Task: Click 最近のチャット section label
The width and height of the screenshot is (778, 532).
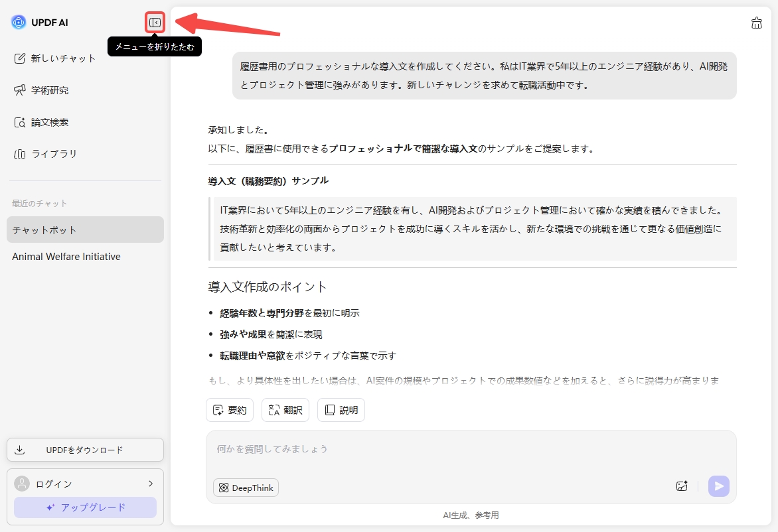Action: coord(39,203)
